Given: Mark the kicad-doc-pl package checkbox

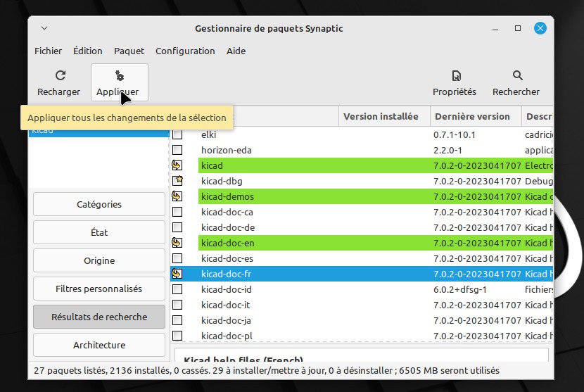Looking at the screenshot, I should pos(177,336).
